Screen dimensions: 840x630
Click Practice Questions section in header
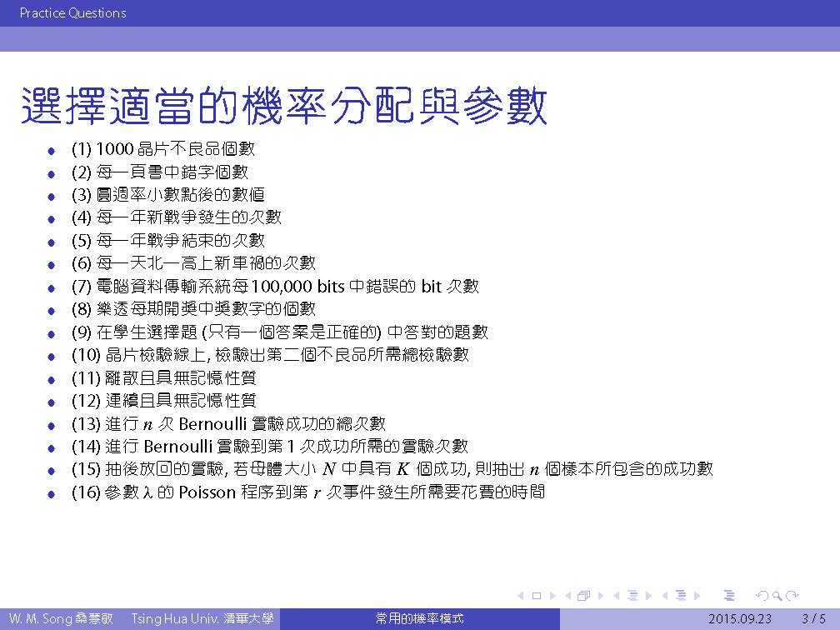click(73, 12)
